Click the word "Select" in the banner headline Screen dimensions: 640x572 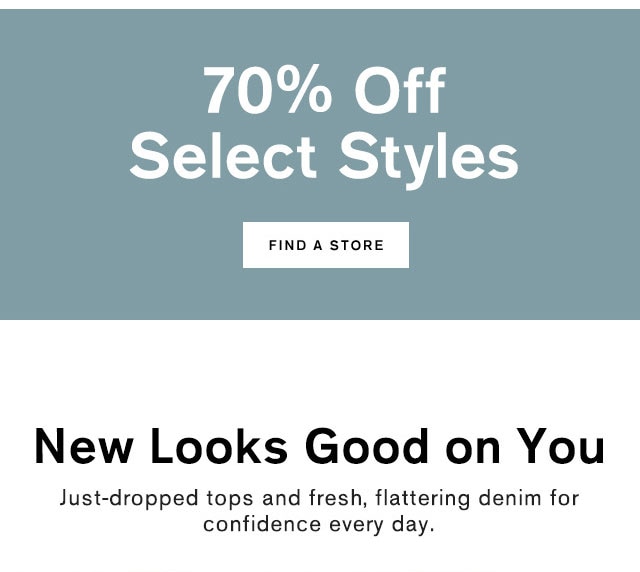[x=224, y=156]
